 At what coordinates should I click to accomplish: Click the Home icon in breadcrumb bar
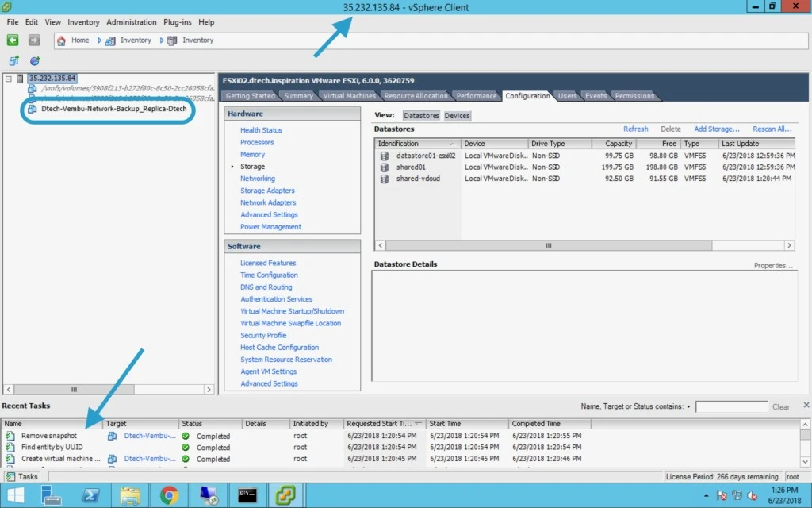(x=61, y=40)
